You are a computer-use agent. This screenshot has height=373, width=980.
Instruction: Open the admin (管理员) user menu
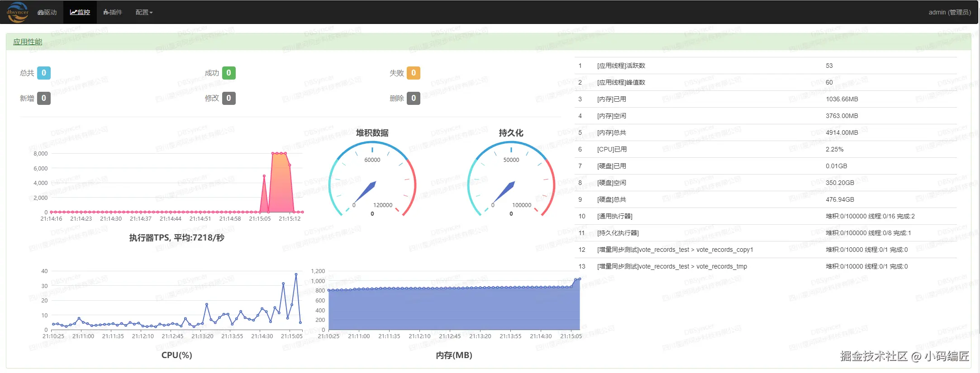click(x=950, y=12)
